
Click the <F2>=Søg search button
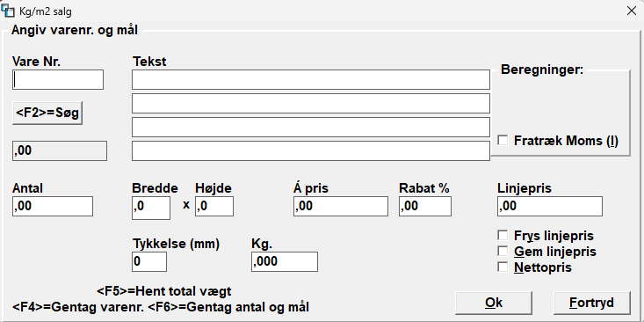coord(47,113)
